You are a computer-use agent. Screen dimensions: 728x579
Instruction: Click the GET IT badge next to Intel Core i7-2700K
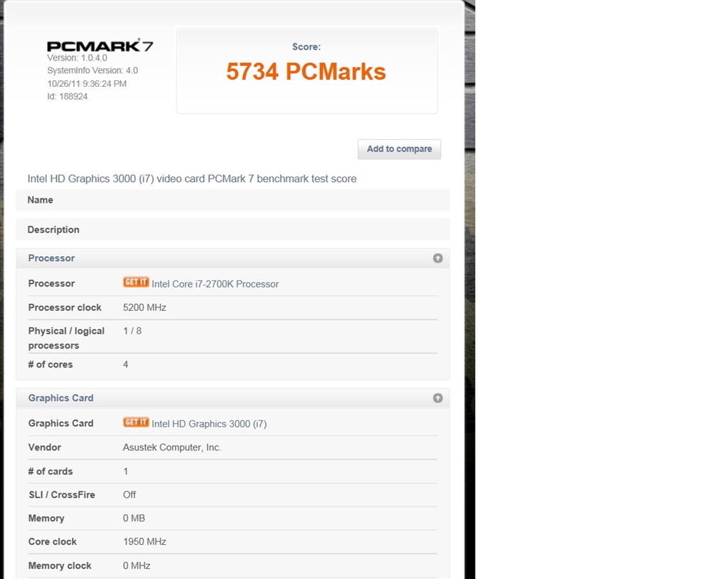136,282
